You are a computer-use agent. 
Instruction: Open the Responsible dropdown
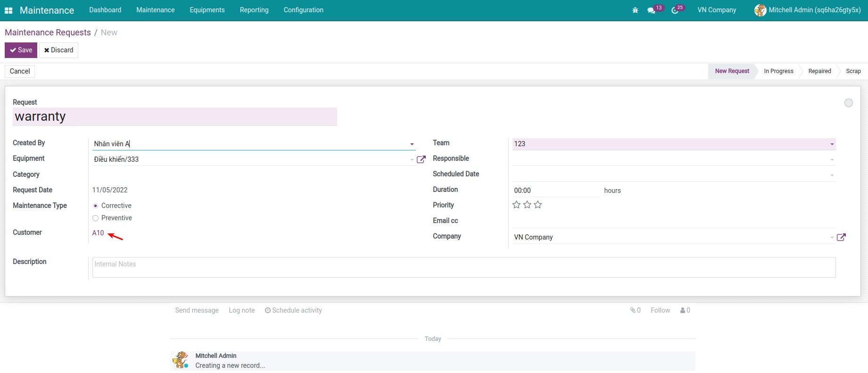[832, 160]
